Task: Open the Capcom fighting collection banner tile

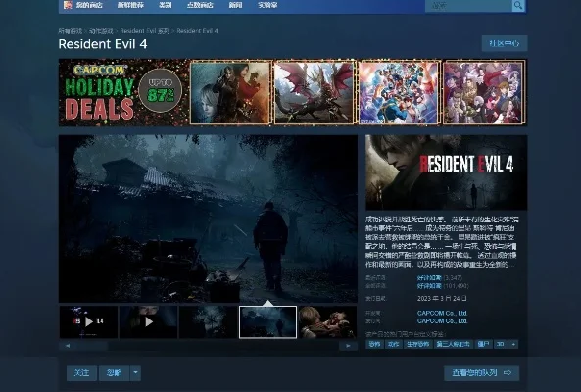Action: [x=399, y=92]
